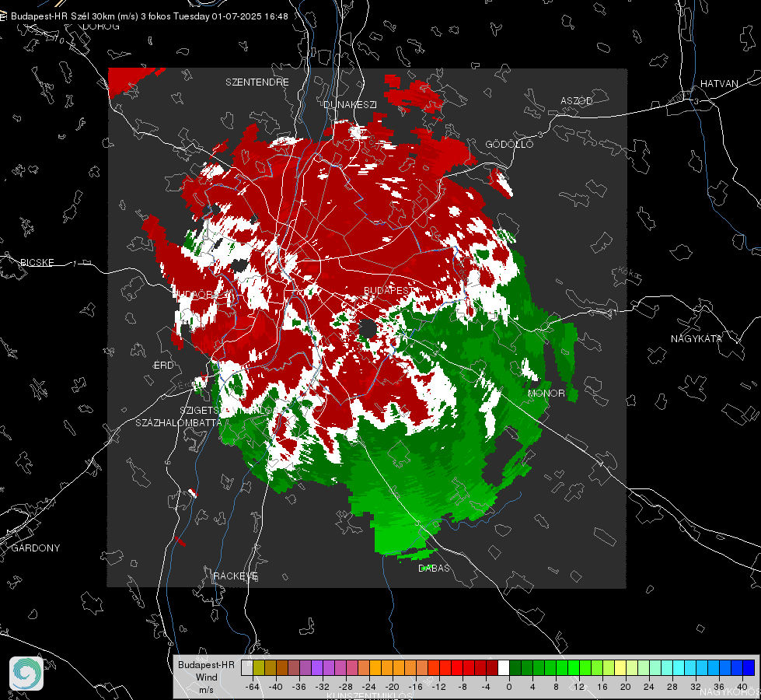The image size is (761, 700).
Task: Click the GÖDÖLLŐ town label
Action: (x=509, y=144)
